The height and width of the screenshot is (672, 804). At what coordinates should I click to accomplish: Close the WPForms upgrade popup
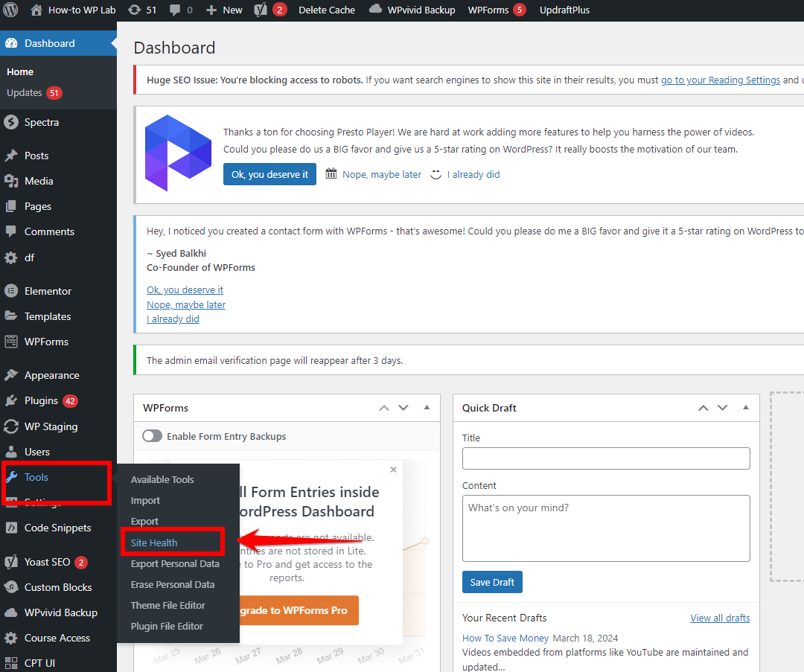(x=393, y=470)
